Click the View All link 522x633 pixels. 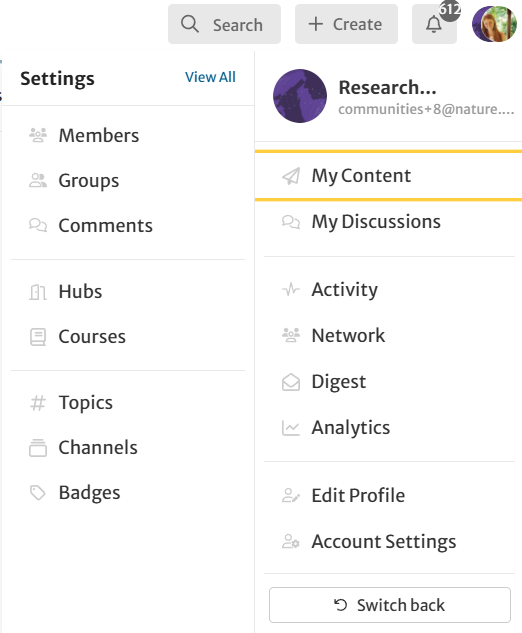(210, 77)
